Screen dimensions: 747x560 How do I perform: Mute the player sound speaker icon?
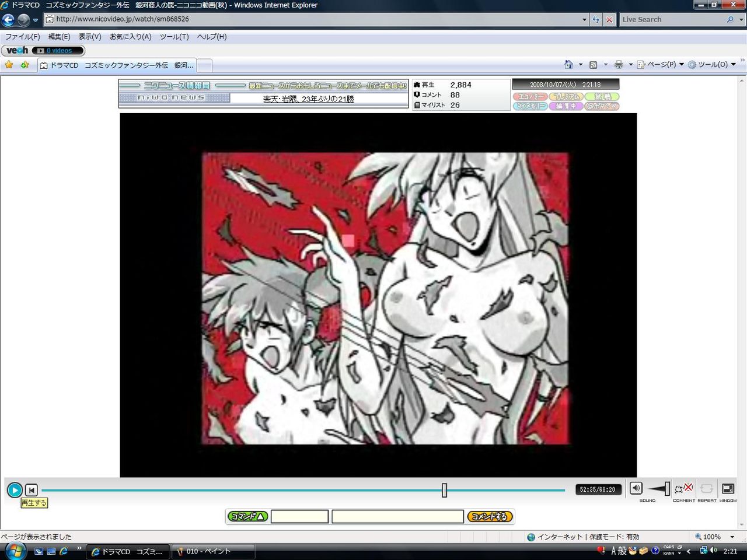636,488
